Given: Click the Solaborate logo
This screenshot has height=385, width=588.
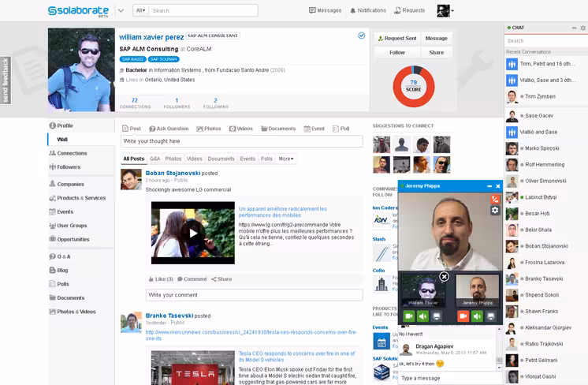Looking at the screenshot, I should [78, 11].
